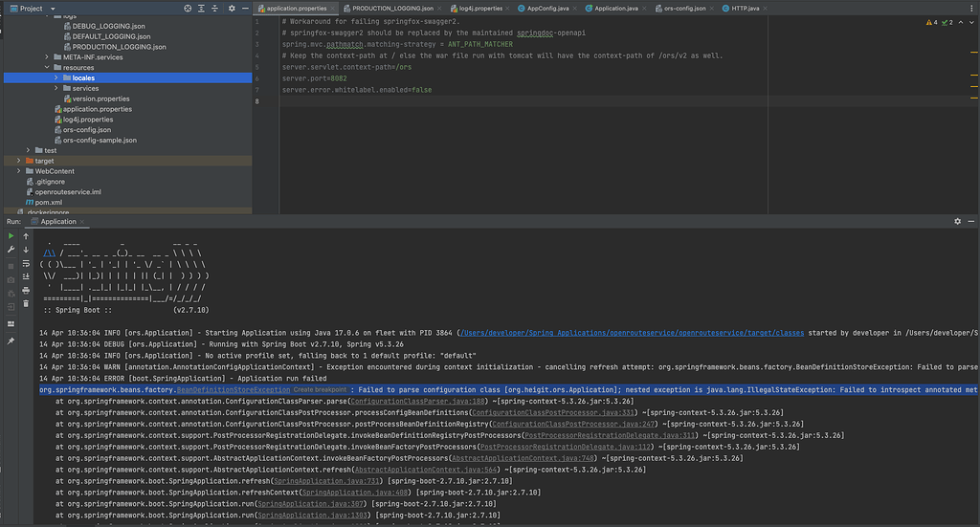980x527 pixels.
Task: Click the exit icon in Run toolbar
Action: tap(11, 307)
